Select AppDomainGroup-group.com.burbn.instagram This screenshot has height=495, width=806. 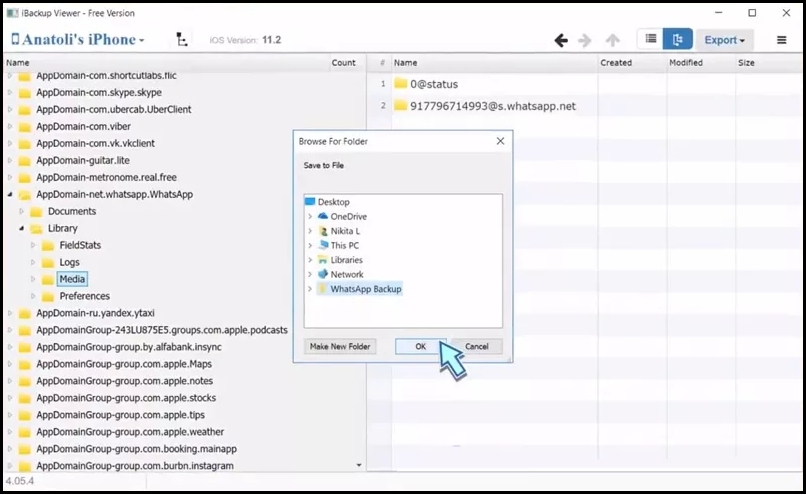(135, 466)
